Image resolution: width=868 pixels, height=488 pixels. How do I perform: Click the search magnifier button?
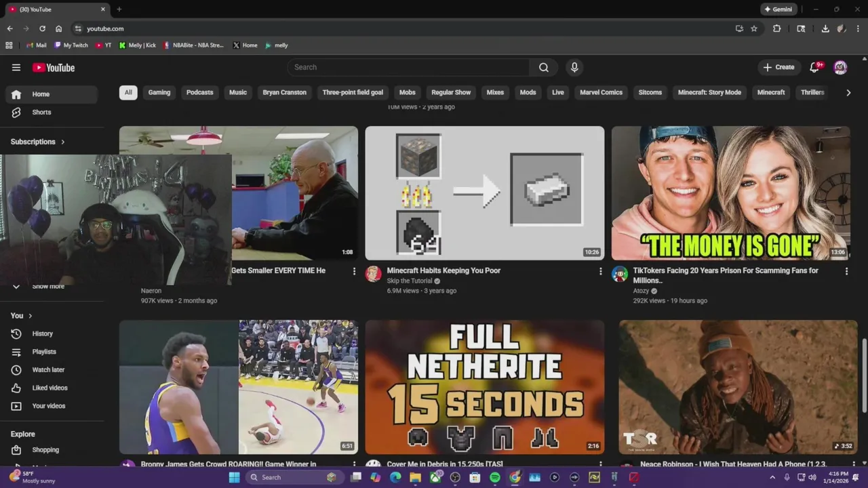(544, 67)
